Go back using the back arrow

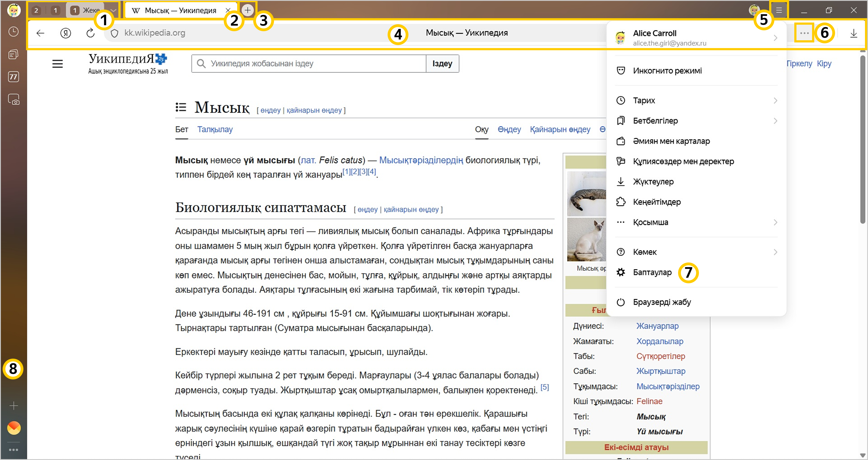41,33
